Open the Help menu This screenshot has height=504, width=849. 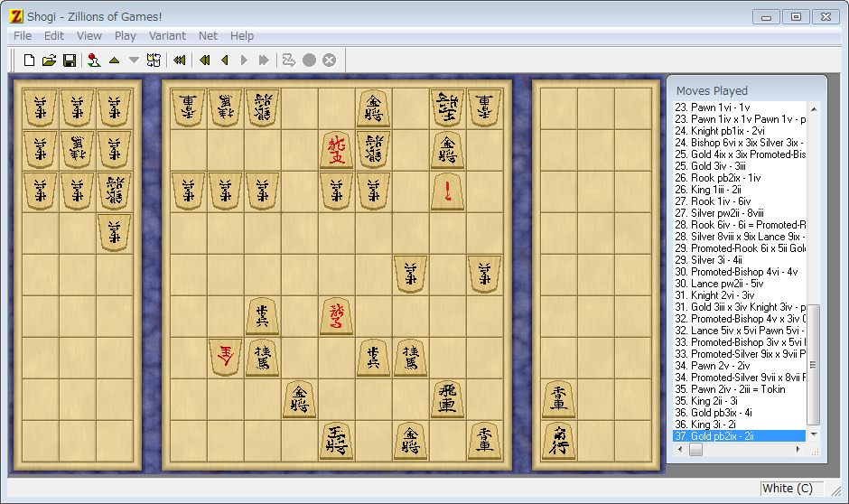point(241,36)
